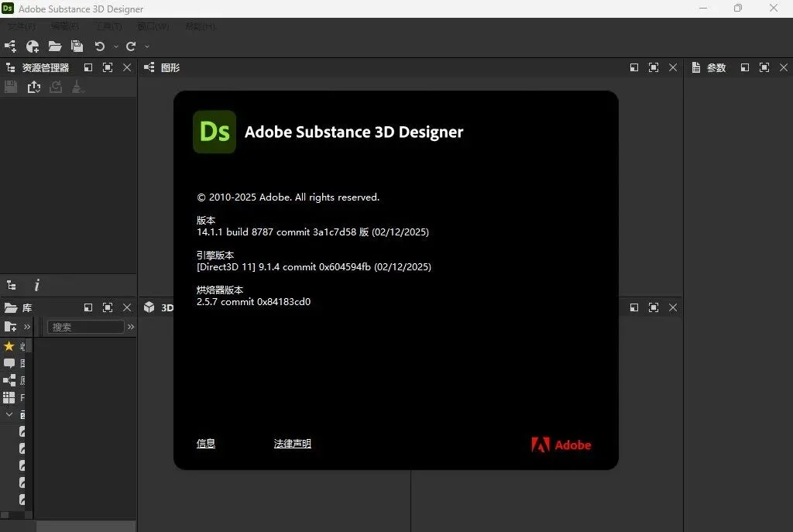Expand the chevrons beside the add-folder icon
793x532 pixels.
click(x=27, y=327)
